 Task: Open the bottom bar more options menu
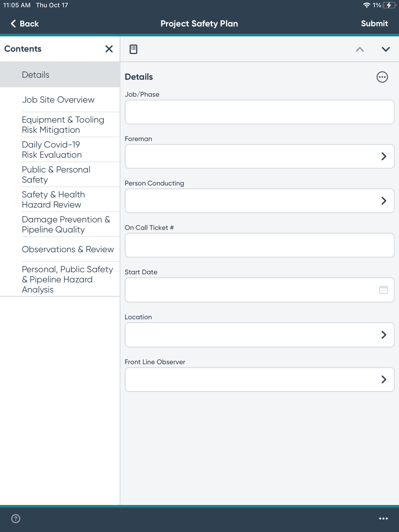pos(383,519)
